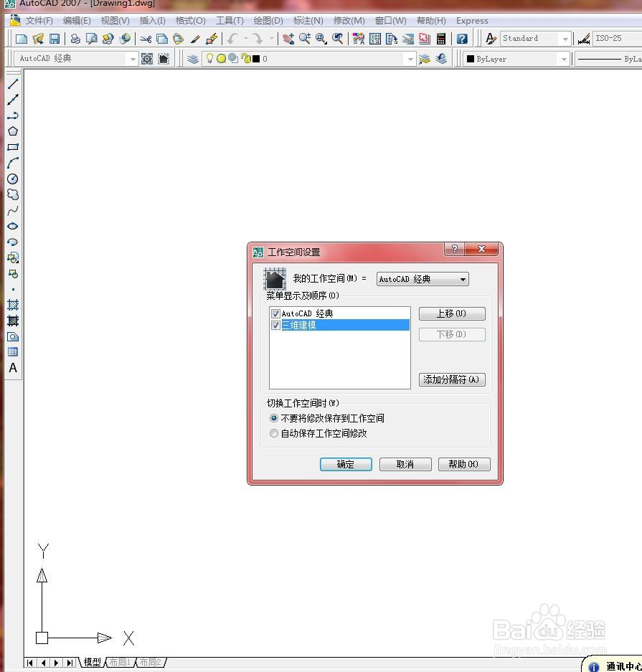The height and width of the screenshot is (672, 642).
Task: Uncheck the 三维建模 checkbox
Action: 275,326
